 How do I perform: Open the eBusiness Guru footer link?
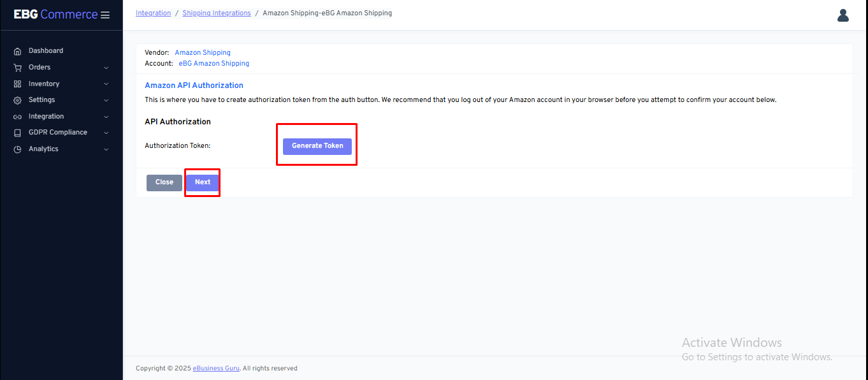tap(216, 369)
